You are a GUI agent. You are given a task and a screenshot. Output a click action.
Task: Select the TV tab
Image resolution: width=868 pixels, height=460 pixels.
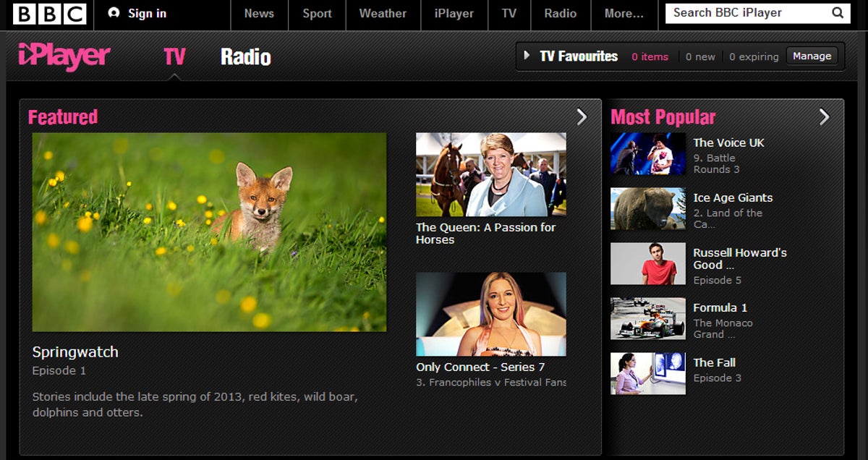[x=174, y=57]
